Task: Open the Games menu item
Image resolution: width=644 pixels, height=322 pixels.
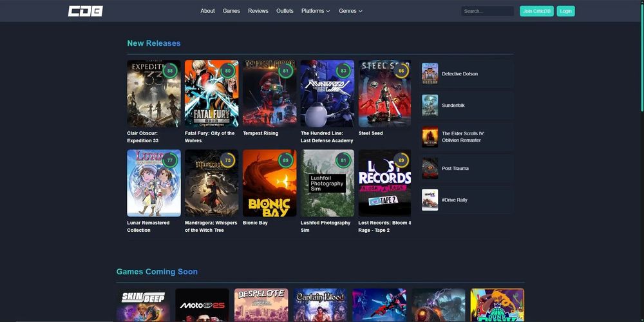Action: [x=231, y=11]
